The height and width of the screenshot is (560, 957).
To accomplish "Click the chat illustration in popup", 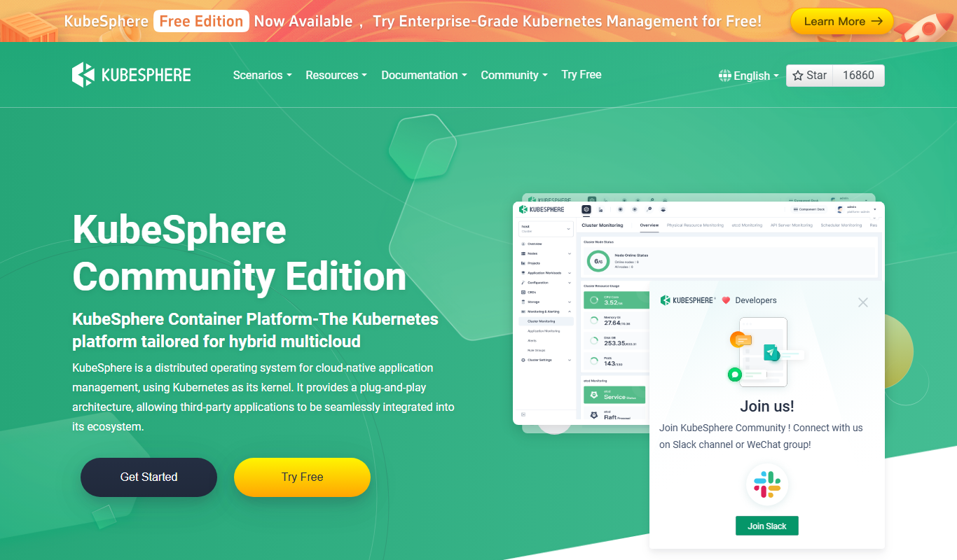I will (767, 352).
